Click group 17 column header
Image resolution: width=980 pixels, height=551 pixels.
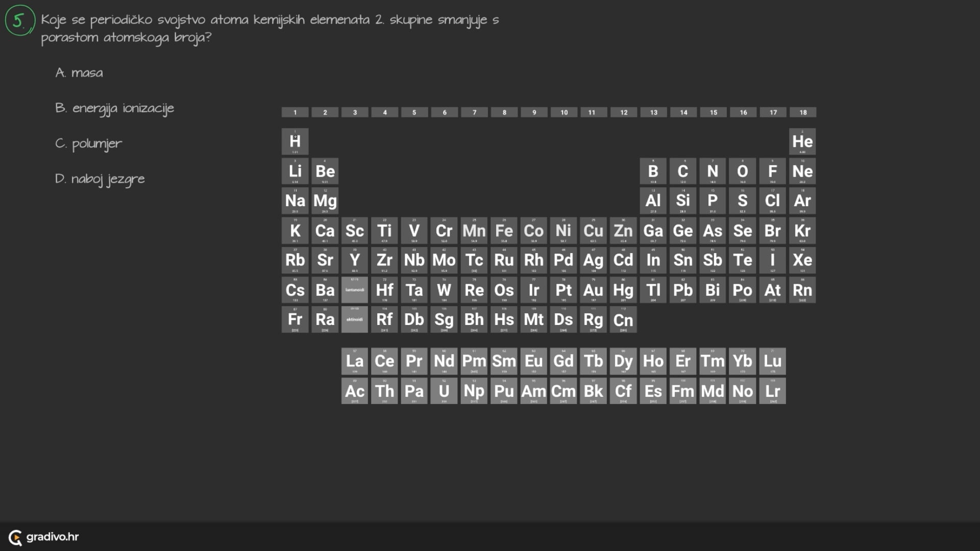[x=773, y=112]
